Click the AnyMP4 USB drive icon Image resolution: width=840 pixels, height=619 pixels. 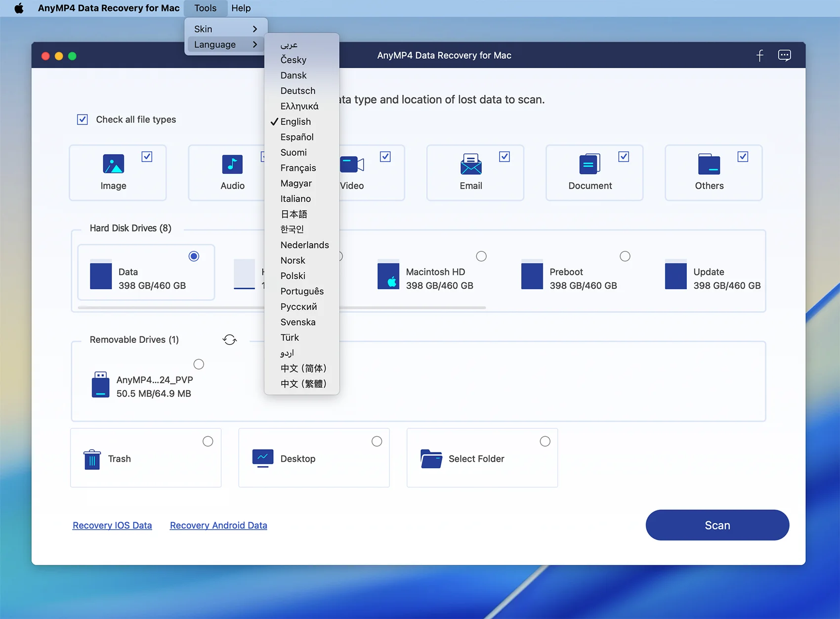[100, 385]
